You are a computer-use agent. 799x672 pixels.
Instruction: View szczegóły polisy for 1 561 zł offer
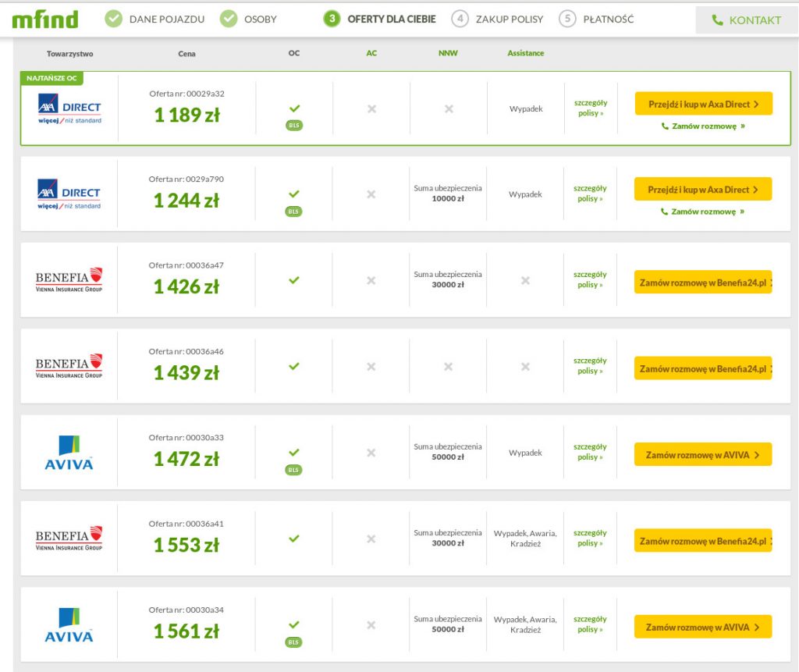click(590, 624)
